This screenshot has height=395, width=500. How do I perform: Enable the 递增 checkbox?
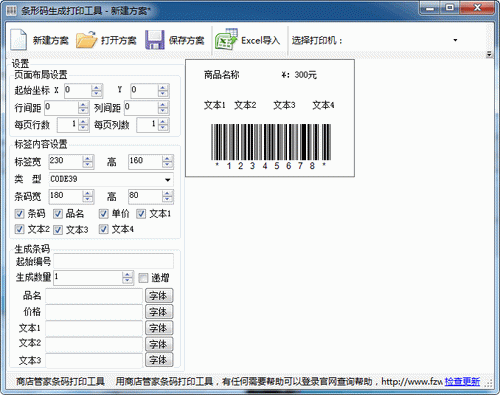pyautogui.click(x=143, y=278)
